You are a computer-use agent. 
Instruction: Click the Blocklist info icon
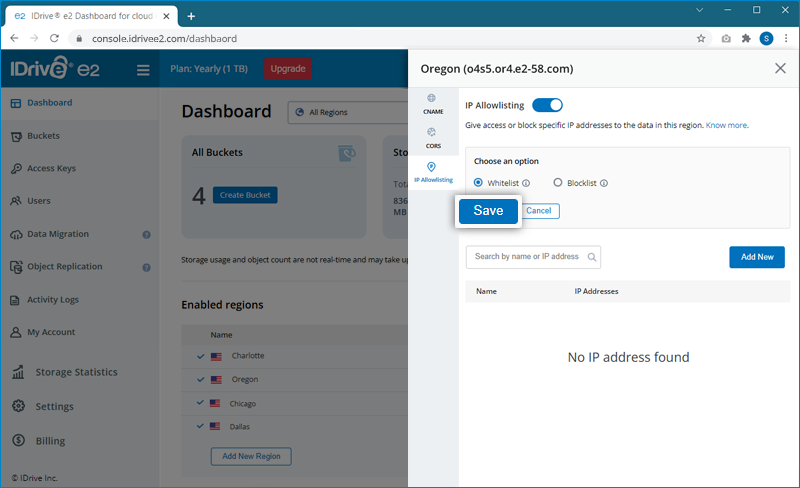point(604,183)
